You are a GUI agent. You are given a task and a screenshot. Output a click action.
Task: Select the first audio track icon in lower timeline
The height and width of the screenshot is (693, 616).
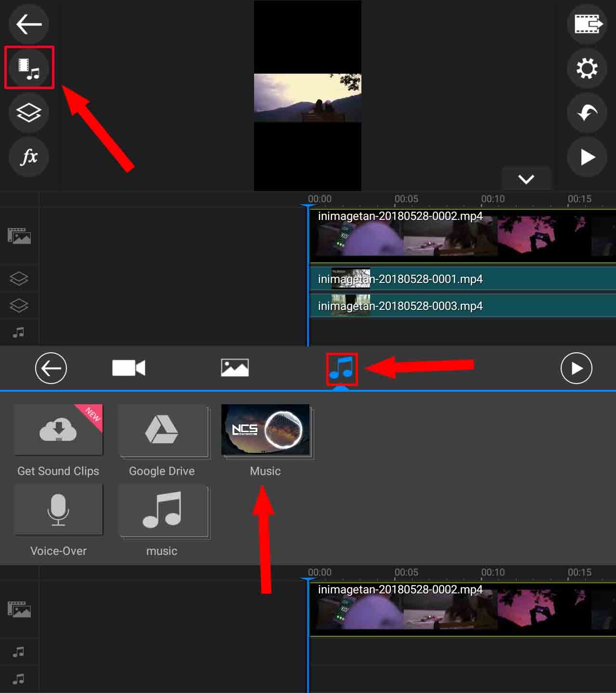click(19, 652)
